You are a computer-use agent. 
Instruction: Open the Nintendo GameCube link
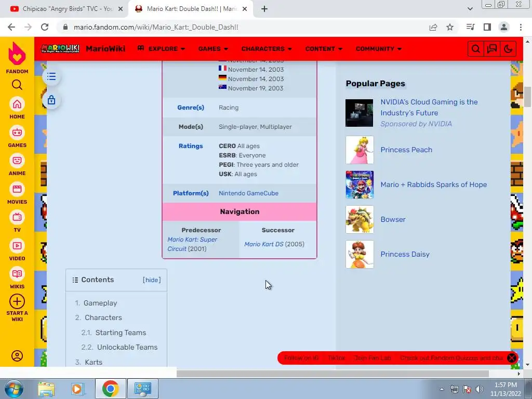tap(248, 193)
